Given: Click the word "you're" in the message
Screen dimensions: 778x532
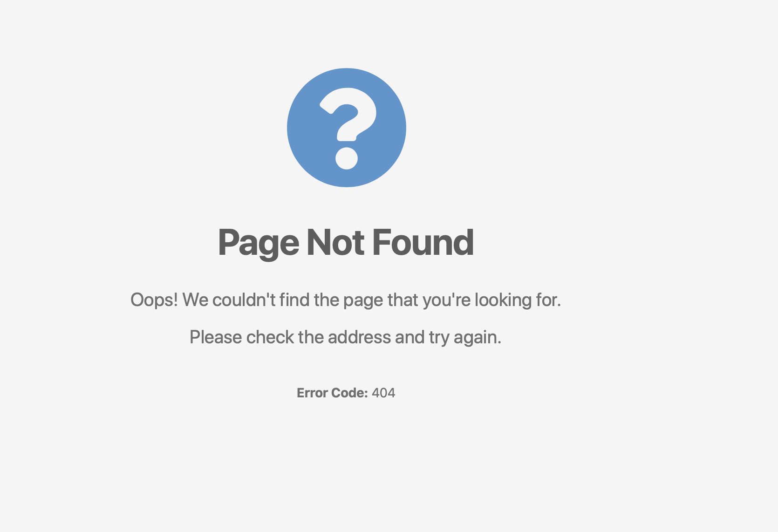Looking at the screenshot, I should pyautogui.click(x=447, y=300).
